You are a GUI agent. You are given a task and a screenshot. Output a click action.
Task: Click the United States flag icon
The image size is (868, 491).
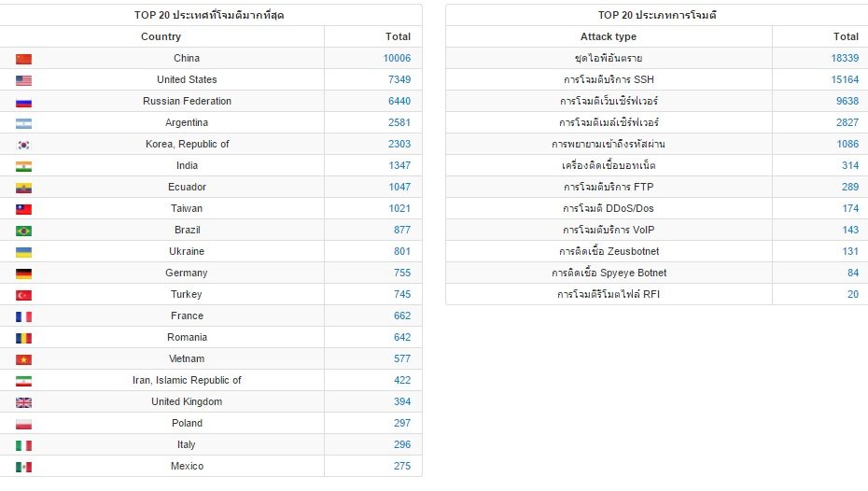pos(24,81)
